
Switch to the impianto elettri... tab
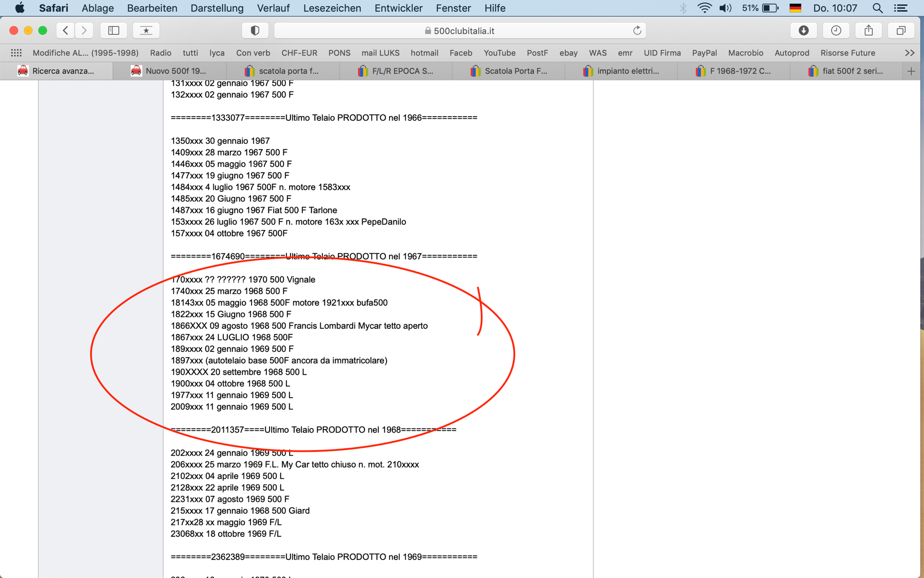(x=621, y=71)
